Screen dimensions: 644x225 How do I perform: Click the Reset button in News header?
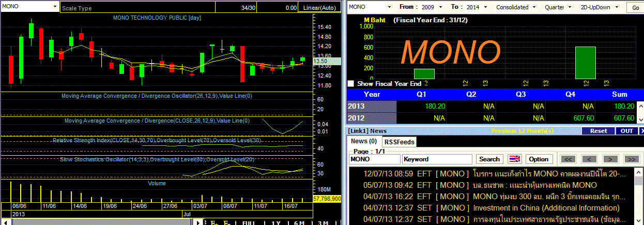(599, 131)
